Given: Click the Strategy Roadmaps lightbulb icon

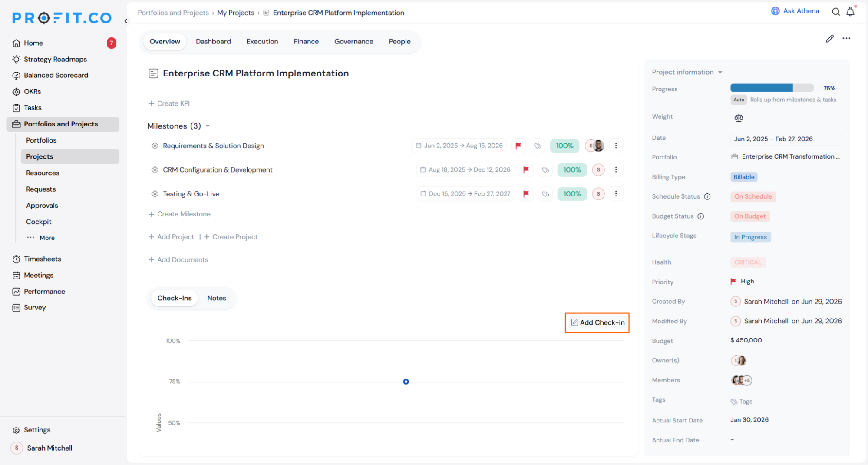Looking at the screenshot, I should pos(16,59).
